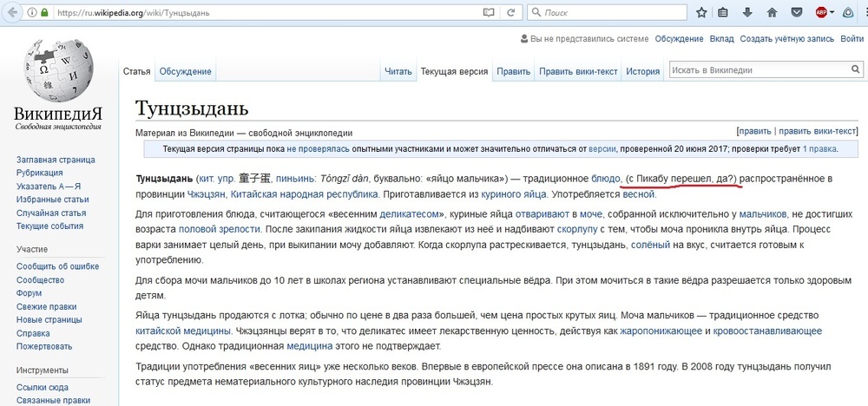
Task: Open the Форум link
Action: 29,293
